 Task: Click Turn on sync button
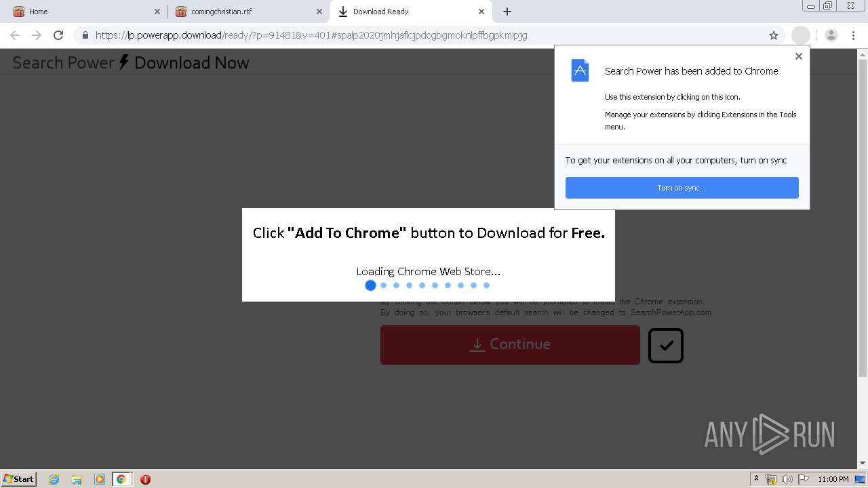[x=682, y=188]
